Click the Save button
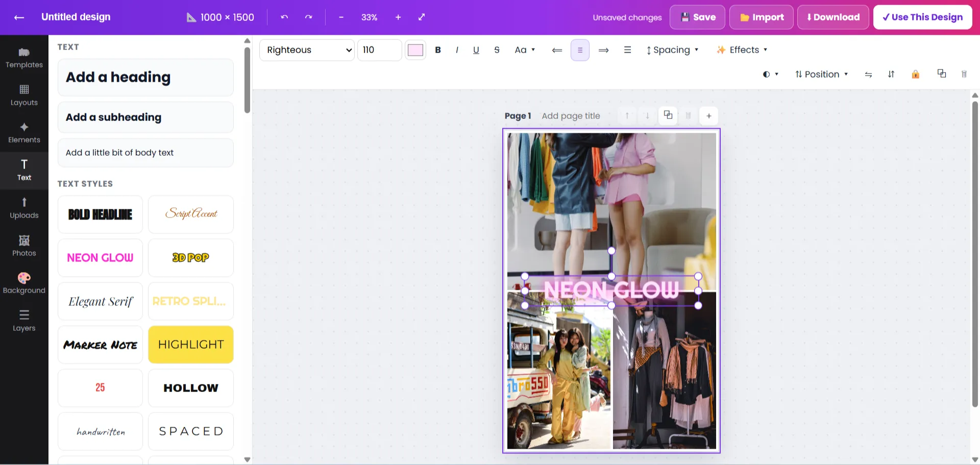Screen dimensions: 980x465 pos(698,17)
